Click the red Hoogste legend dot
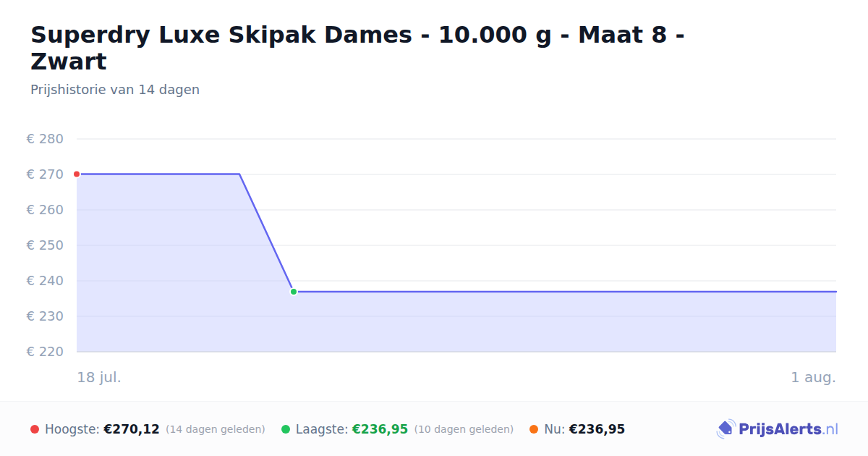The image size is (868, 456). (x=35, y=429)
